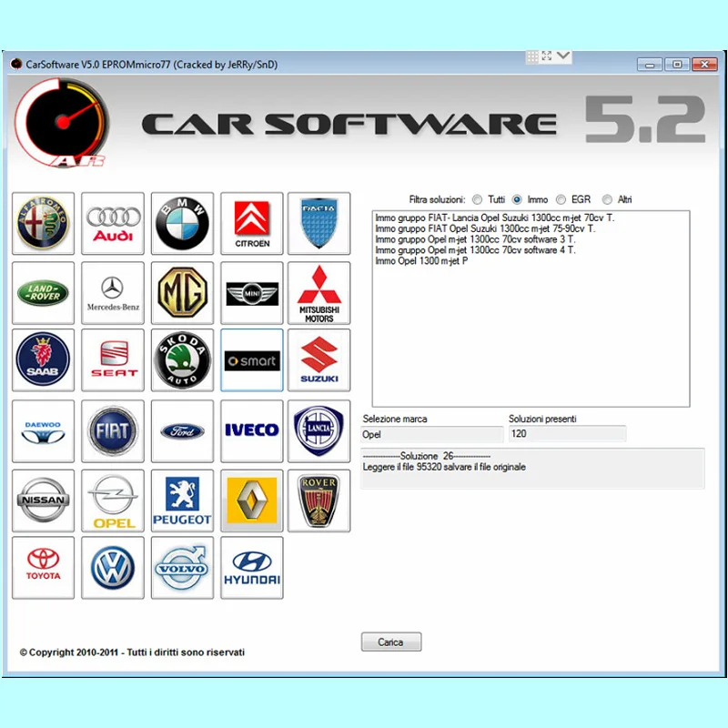
Task: Click the Selezione marca field showing Opel
Action: [431, 435]
